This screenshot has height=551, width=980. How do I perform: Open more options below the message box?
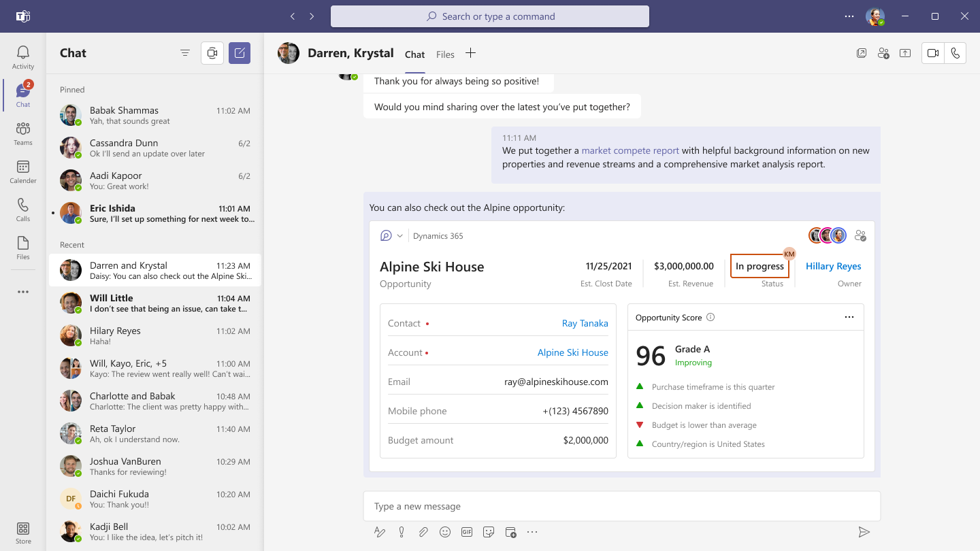(532, 532)
